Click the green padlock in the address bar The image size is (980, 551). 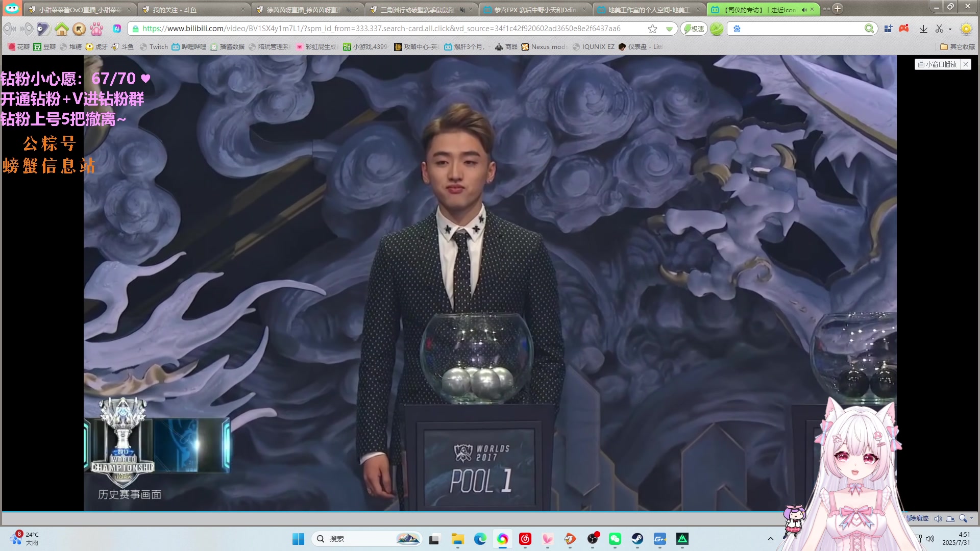[136, 29]
